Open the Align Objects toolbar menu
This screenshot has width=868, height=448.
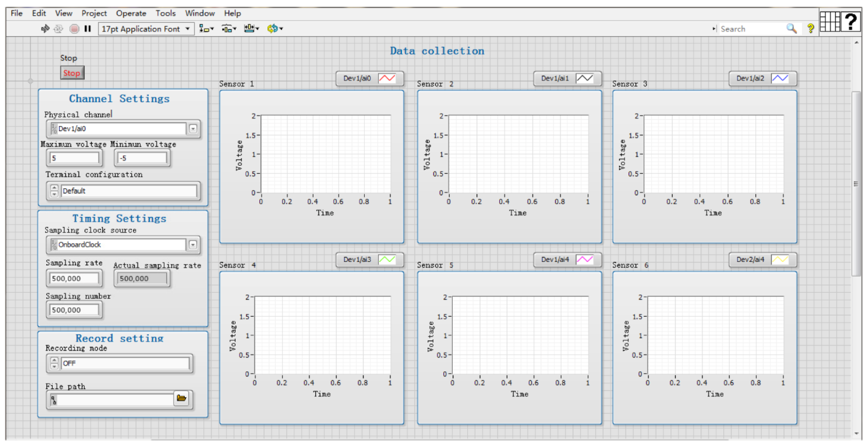coord(206,29)
